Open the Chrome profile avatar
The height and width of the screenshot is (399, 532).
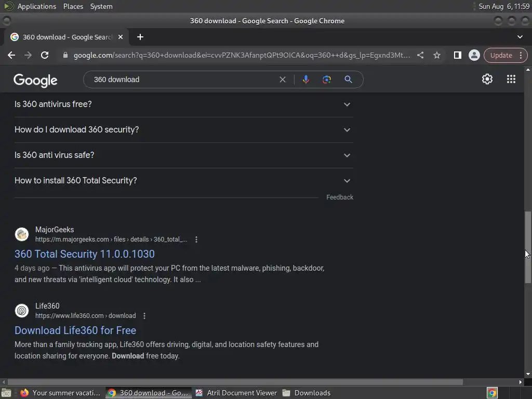click(x=474, y=55)
